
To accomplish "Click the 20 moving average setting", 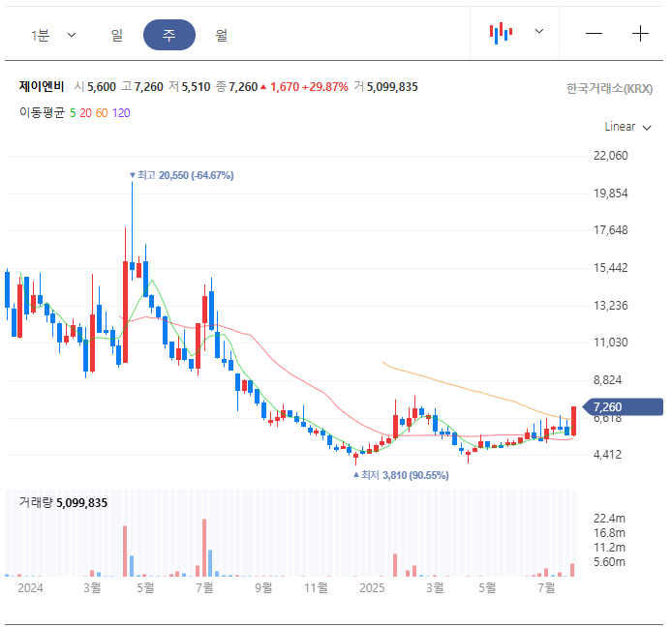I will pos(86,113).
